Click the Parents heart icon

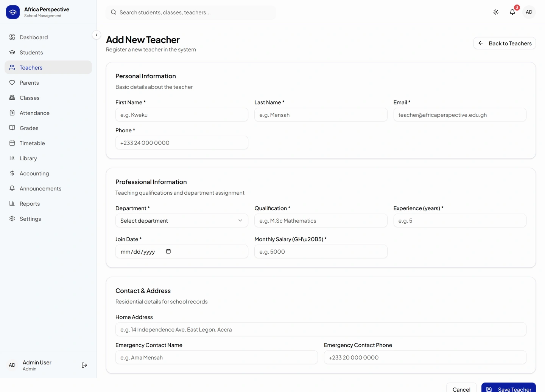12,82
